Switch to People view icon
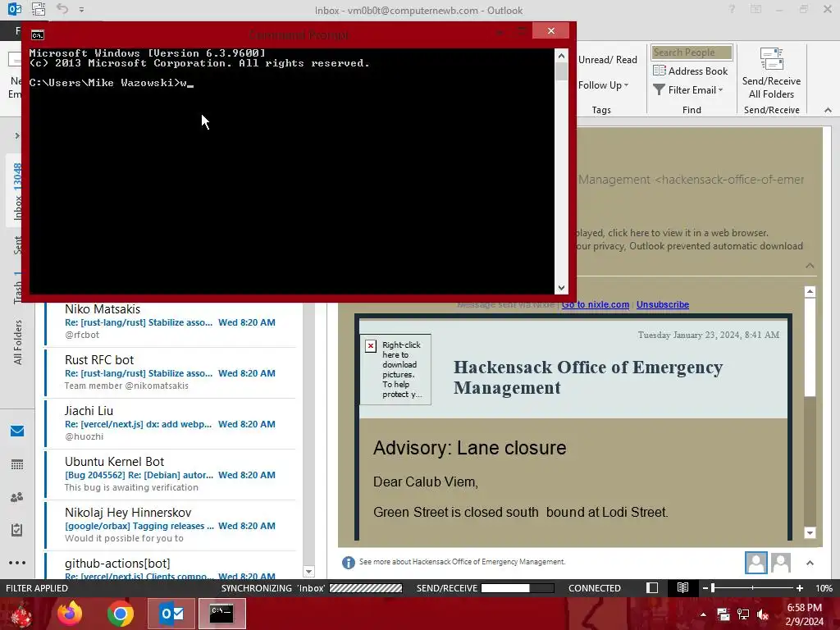Image resolution: width=840 pixels, height=630 pixels. [x=17, y=497]
